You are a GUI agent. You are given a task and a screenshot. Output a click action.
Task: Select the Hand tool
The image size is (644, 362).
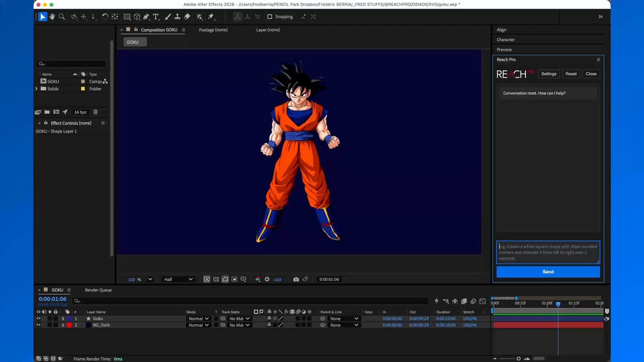point(52,17)
